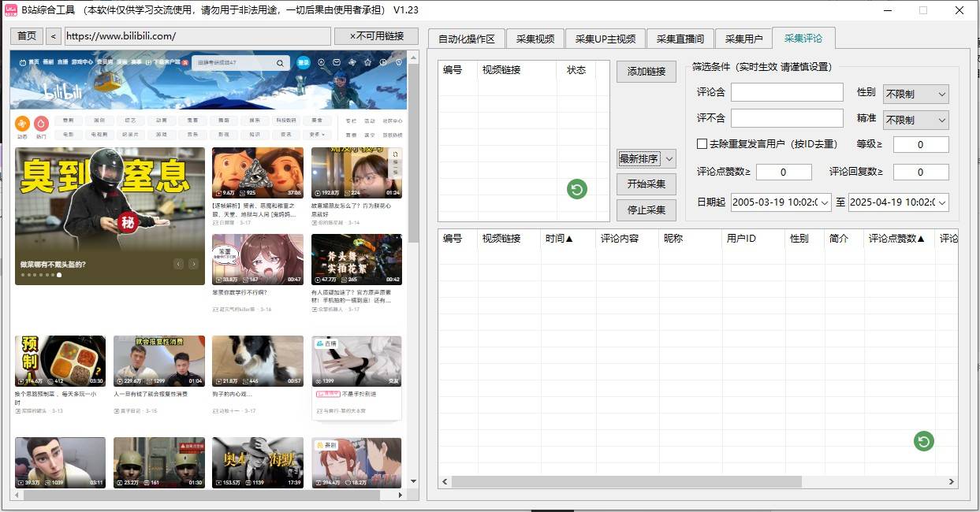Switch to the 采集直播间 tab

click(680, 39)
